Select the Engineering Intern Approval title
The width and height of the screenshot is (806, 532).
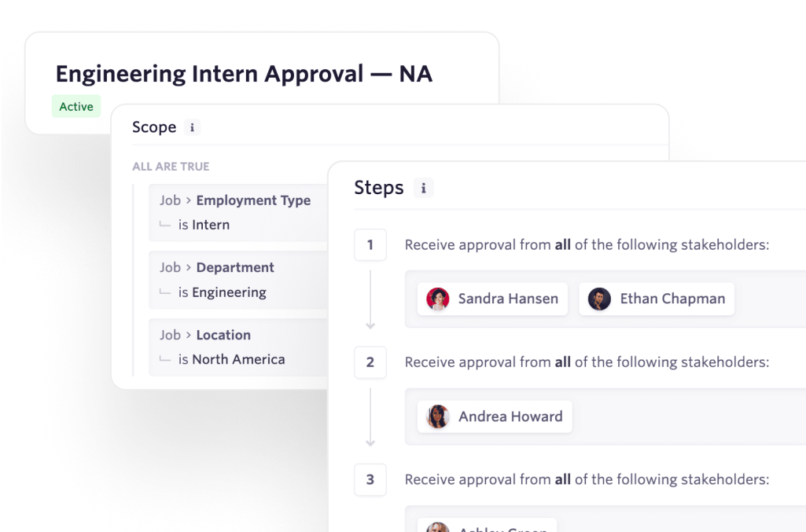tap(244, 73)
